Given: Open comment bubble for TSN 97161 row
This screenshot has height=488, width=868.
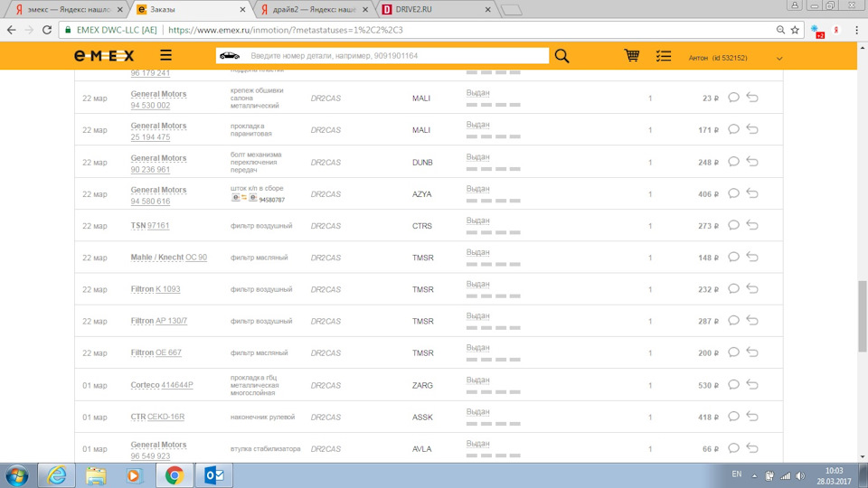Looking at the screenshot, I should point(733,225).
